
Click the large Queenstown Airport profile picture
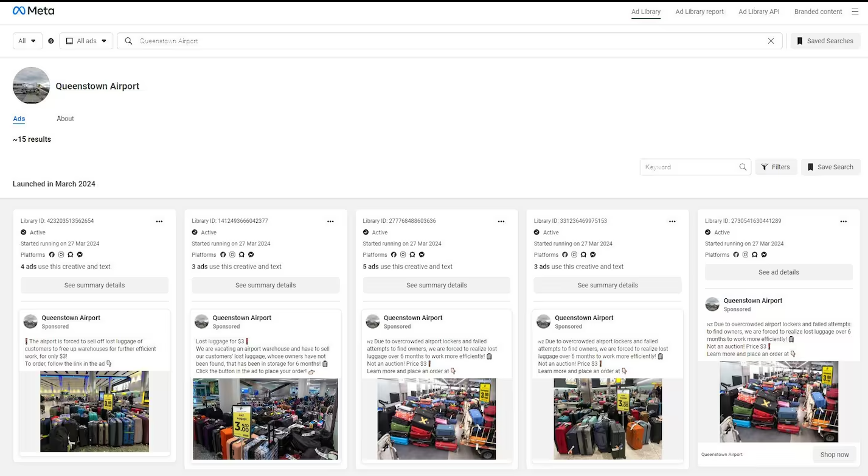[31, 86]
